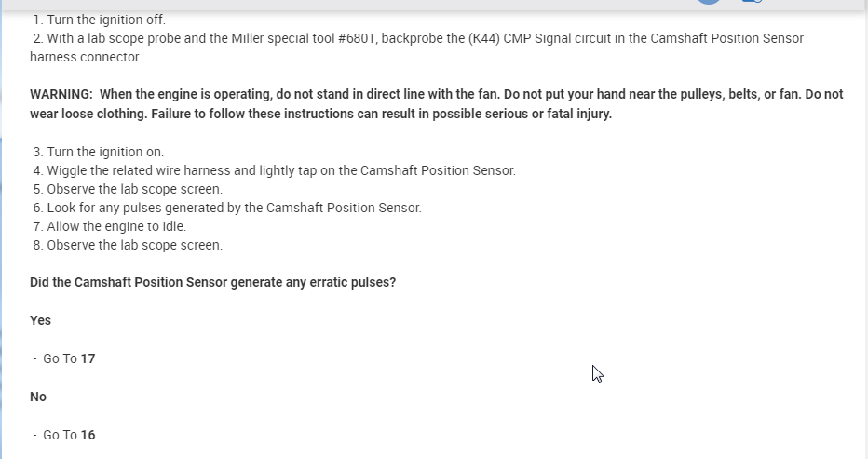Click step 1 Turn the ignition off
The height and width of the screenshot is (459, 868).
point(99,20)
